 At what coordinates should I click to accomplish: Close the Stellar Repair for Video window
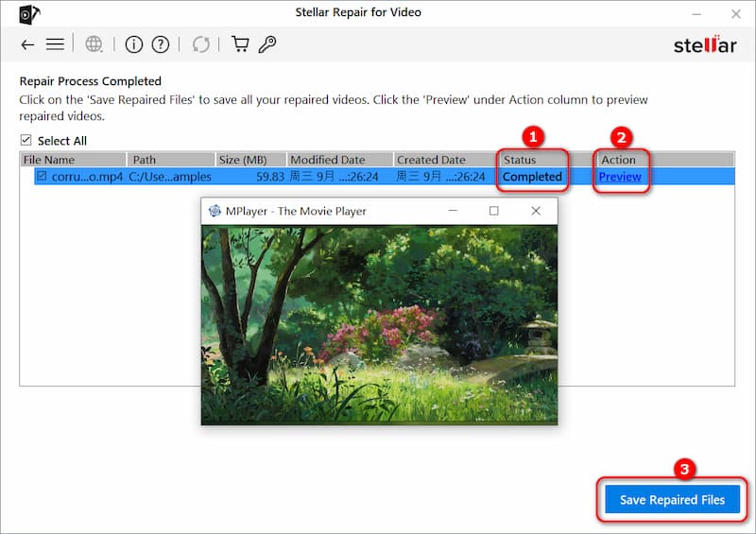click(x=736, y=14)
